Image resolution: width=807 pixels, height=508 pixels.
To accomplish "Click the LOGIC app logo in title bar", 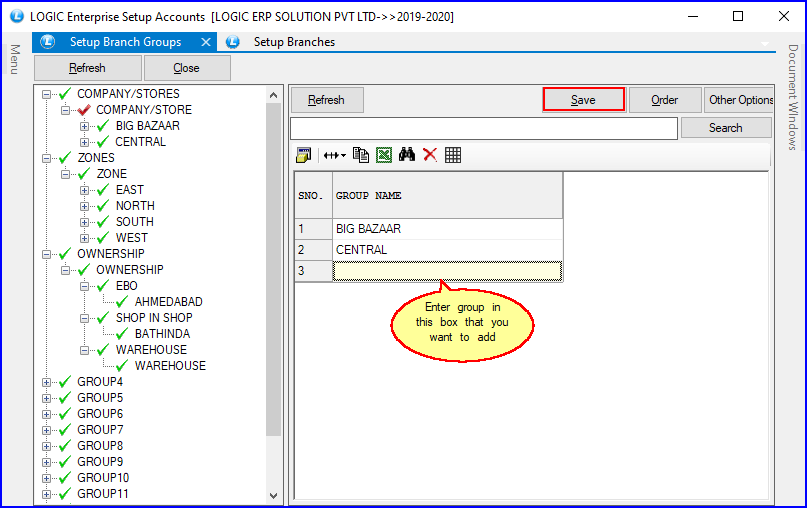I will [x=16, y=16].
